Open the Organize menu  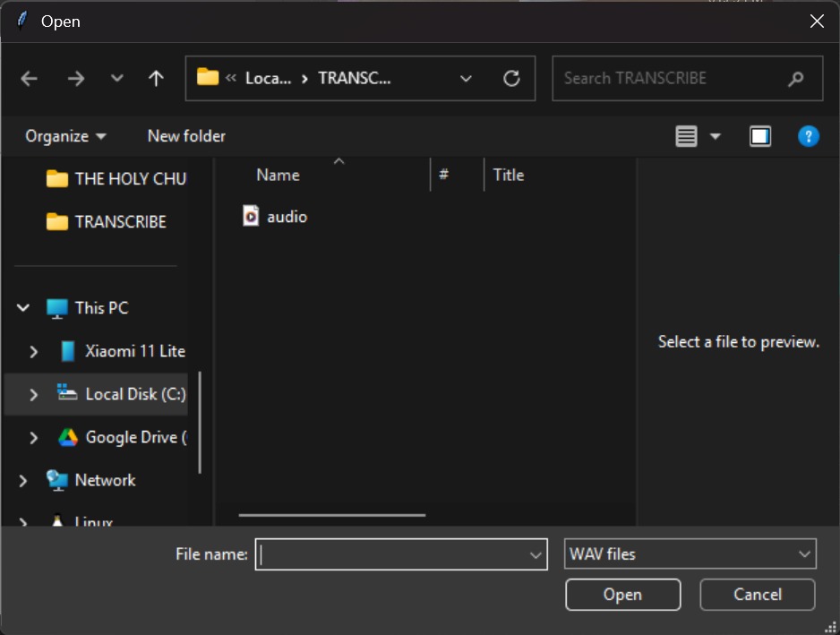point(65,136)
